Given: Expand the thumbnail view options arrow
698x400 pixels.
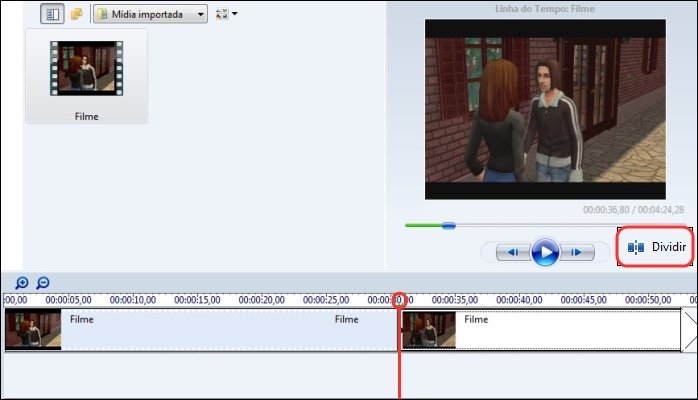Looking at the screenshot, I should [x=235, y=14].
